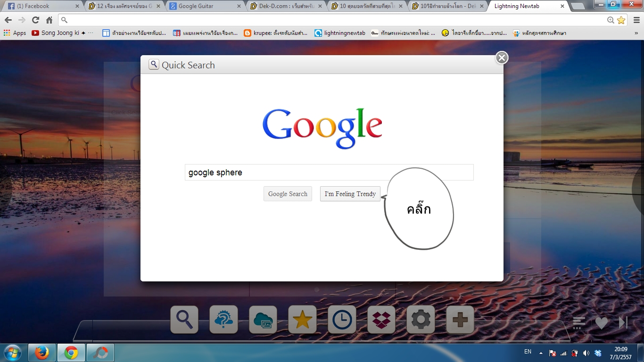Close the Lightning Newtab tab
Image resolution: width=644 pixels, height=362 pixels.
(562, 6)
